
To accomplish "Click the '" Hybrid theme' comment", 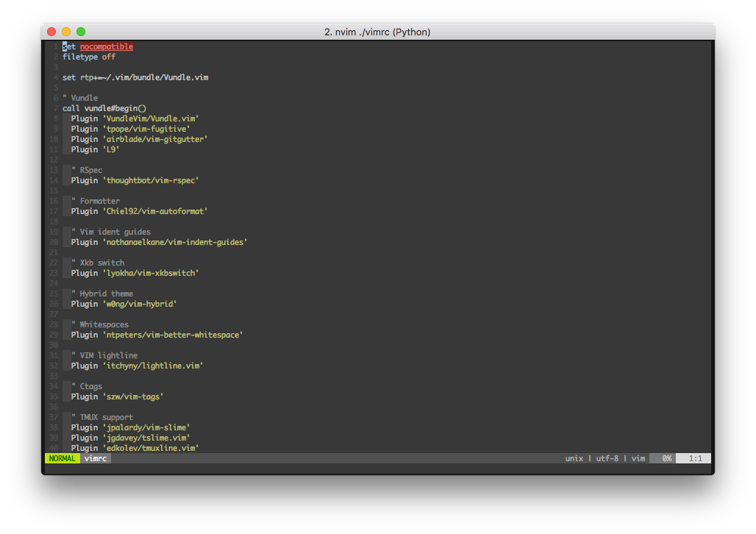I will [102, 293].
